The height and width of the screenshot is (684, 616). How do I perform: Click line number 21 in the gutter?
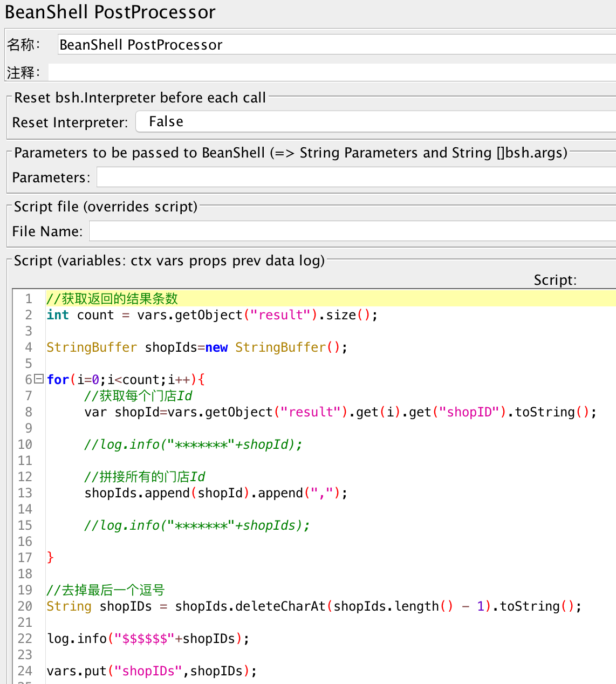click(x=25, y=623)
